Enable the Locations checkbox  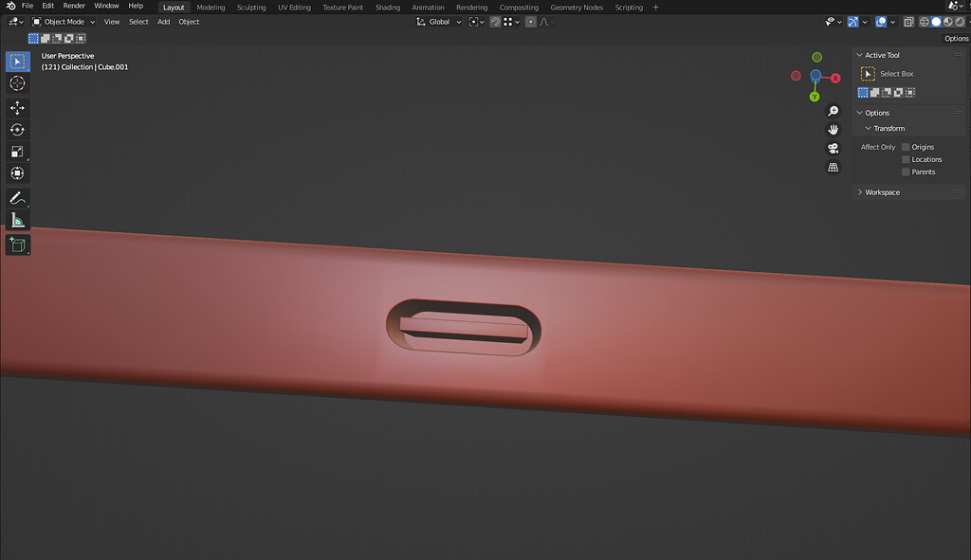pos(906,159)
